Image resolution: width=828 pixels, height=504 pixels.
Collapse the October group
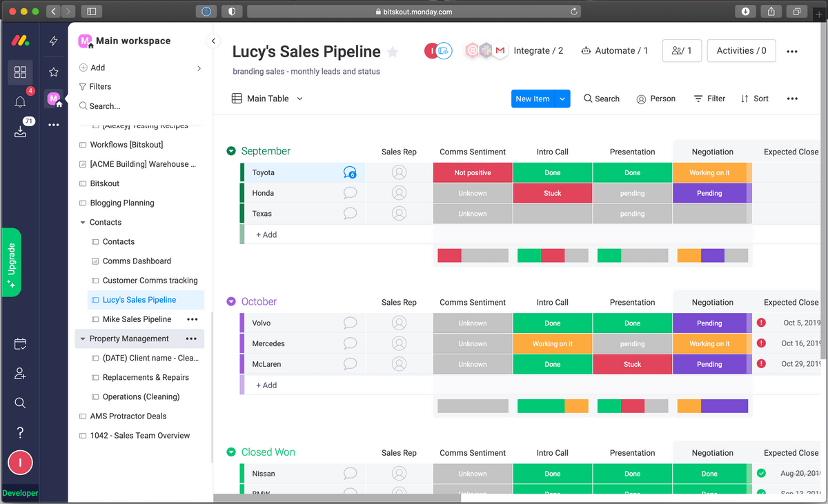pos(231,302)
